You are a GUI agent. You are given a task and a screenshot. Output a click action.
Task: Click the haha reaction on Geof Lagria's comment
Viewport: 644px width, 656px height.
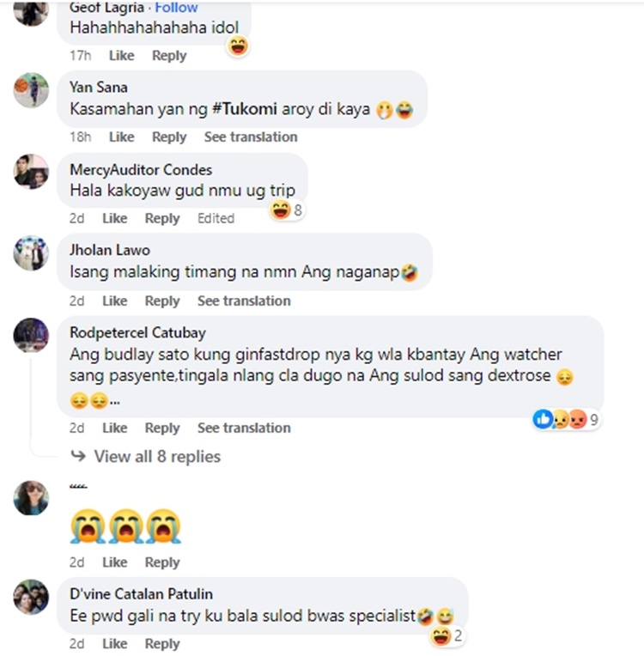238,46
